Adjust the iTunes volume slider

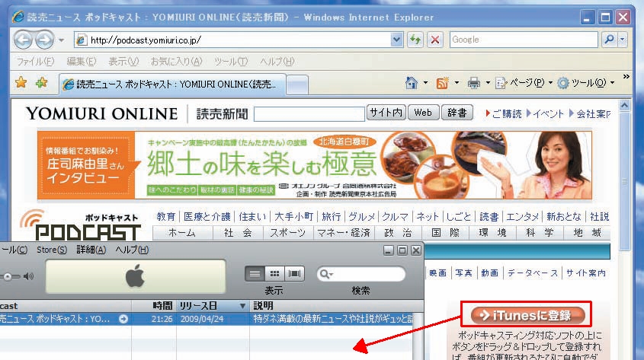click(8, 277)
